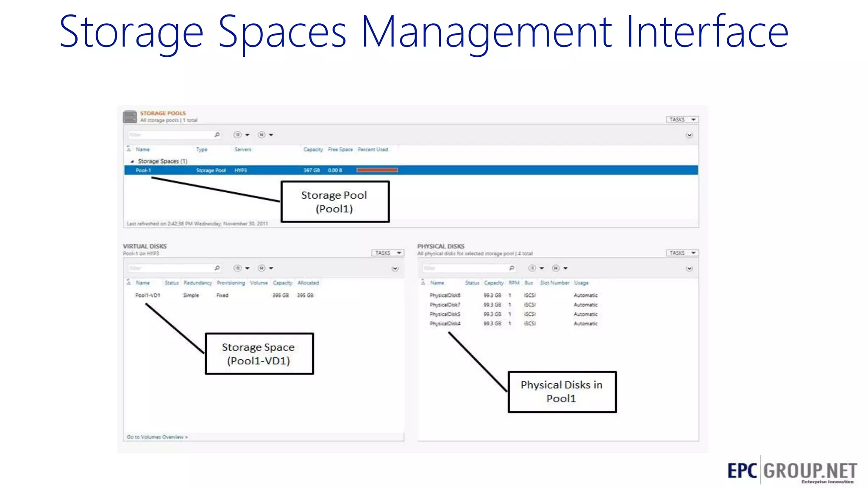Click the EPC GROUP.NET logo
This screenshot has width=868, height=488.
tap(792, 471)
